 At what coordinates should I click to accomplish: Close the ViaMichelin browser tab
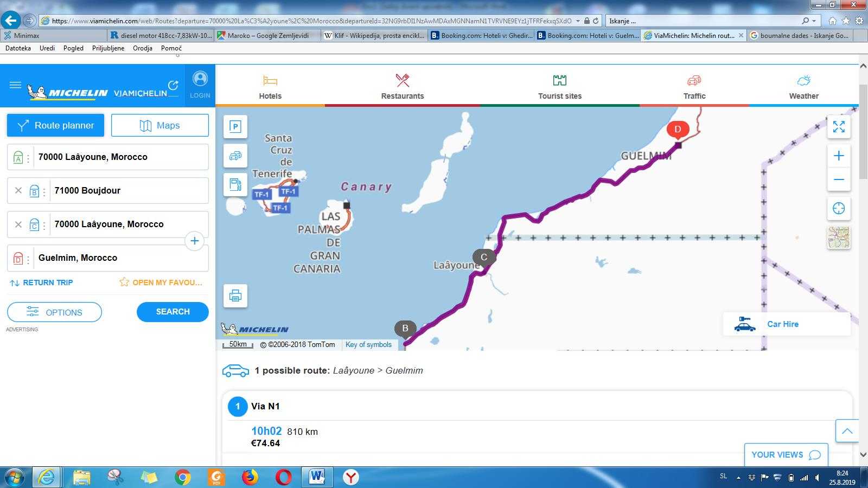point(741,35)
